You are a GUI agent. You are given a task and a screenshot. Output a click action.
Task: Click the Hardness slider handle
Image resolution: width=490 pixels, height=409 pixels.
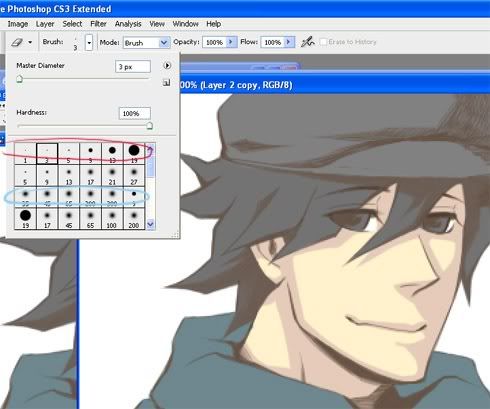click(150, 126)
